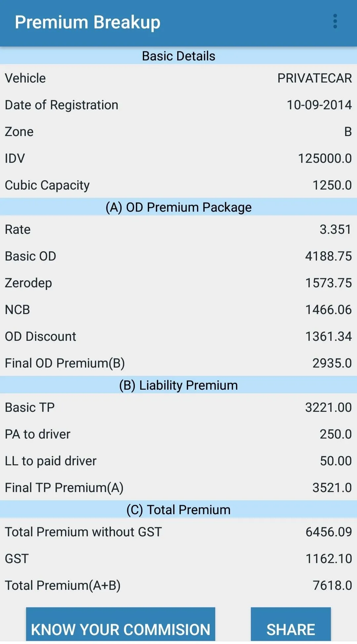Select the Cubic Capacity value 1250.0
The height and width of the screenshot is (644, 357).
pos(332,185)
